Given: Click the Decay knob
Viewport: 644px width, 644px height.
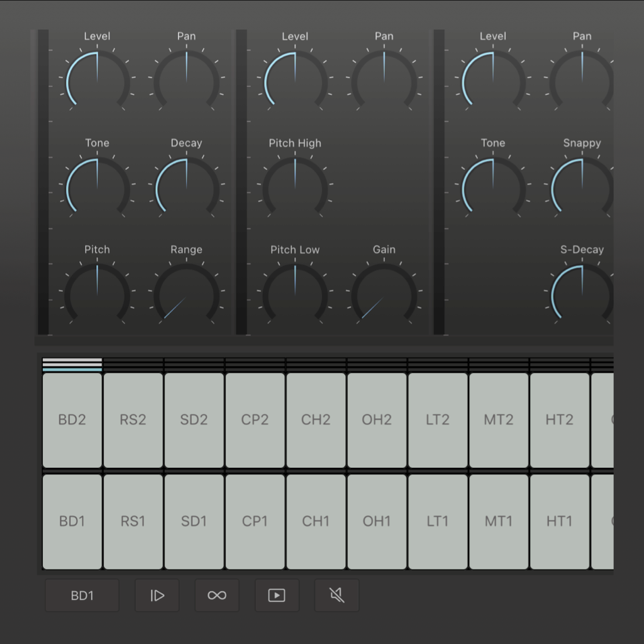Looking at the screenshot, I should pos(186,189).
